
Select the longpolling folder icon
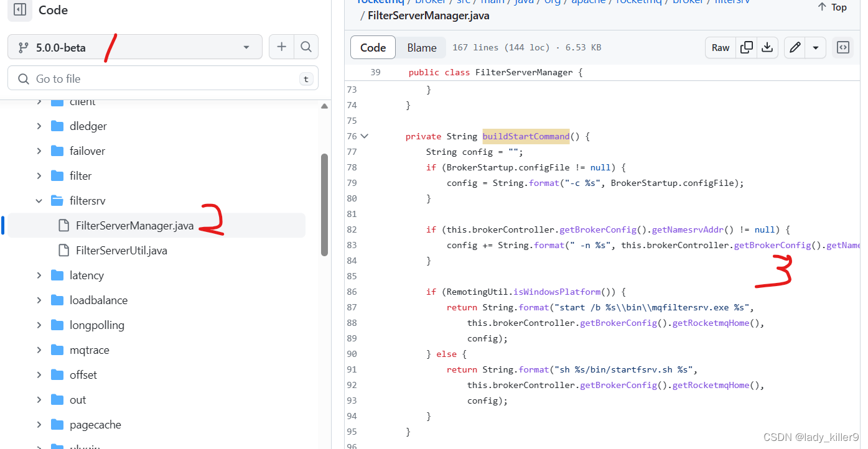coord(57,325)
